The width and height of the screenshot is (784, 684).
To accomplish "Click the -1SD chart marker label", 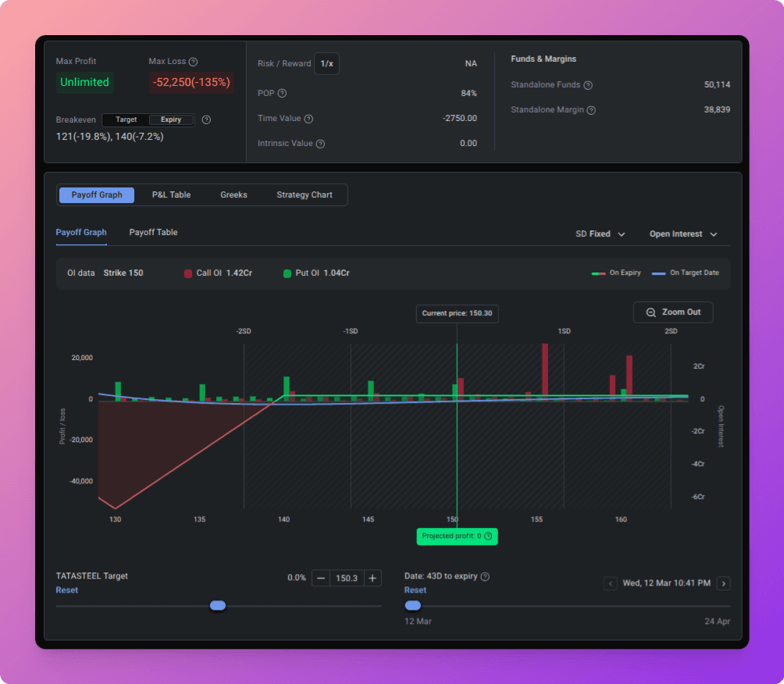I will click(x=350, y=332).
